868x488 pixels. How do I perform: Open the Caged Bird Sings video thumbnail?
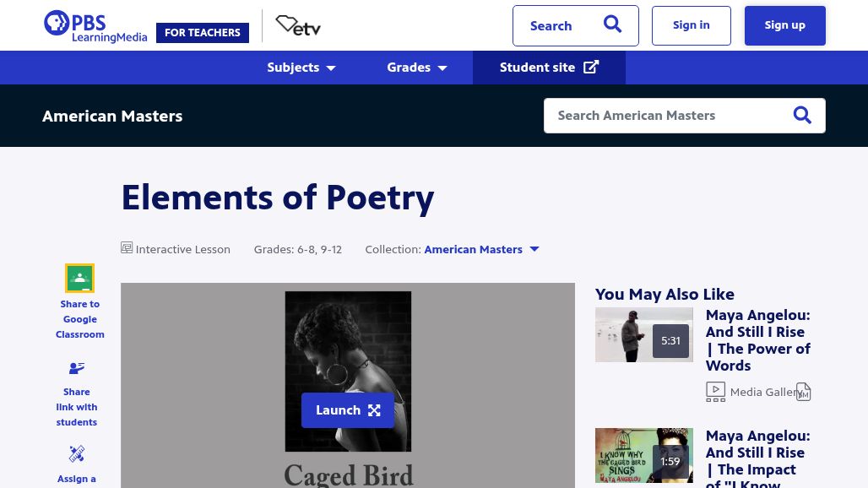click(x=643, y=456)
